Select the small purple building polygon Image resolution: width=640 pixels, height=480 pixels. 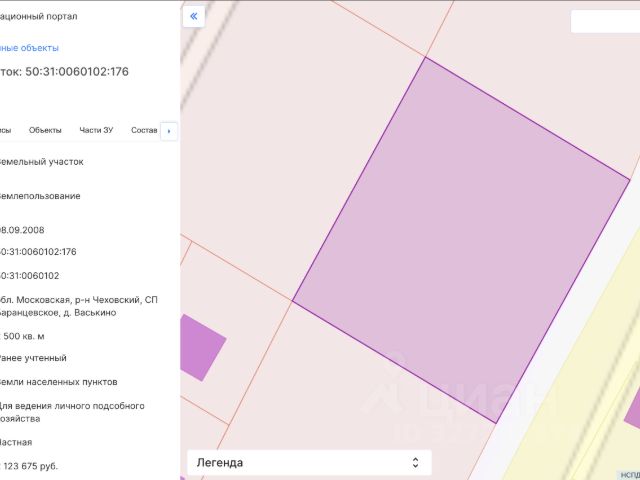tap(202, 347)
